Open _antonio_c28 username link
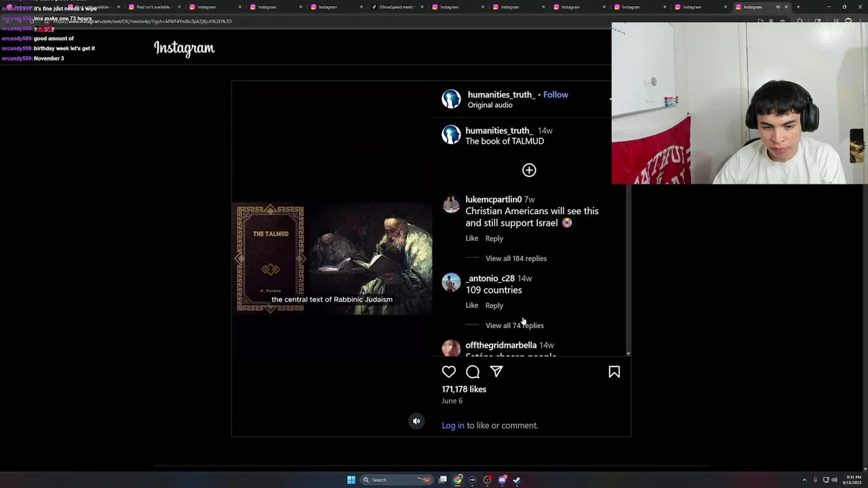 pos(490,279)
